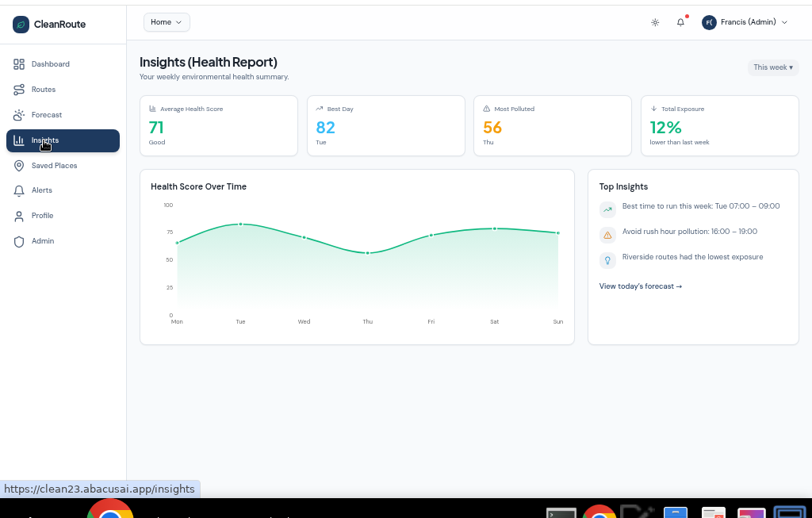This screenshot has height=518, width=812.
Task: Click the Top Insights heading
Action: tap(623, 186)
